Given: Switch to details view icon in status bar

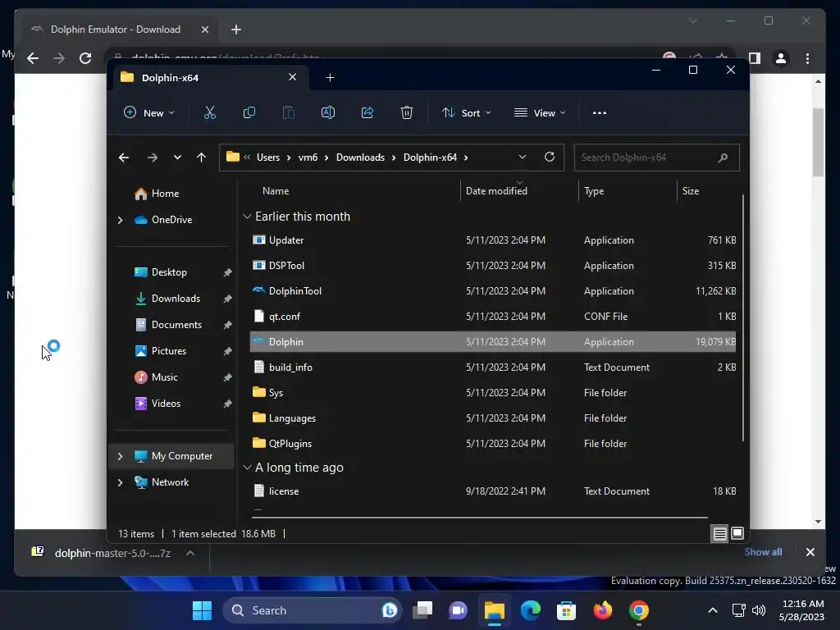Looking at the screenshot, I should point(720,533).
